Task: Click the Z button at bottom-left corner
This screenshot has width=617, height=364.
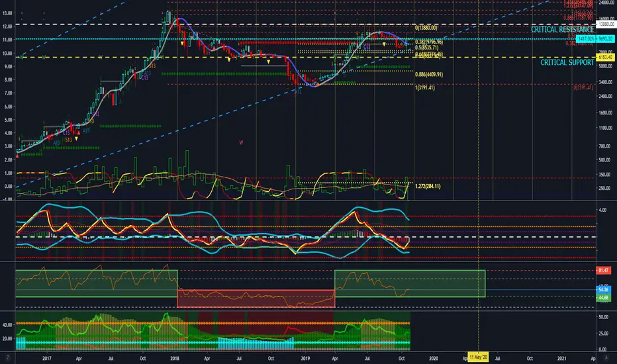Action: coord(7,357)
